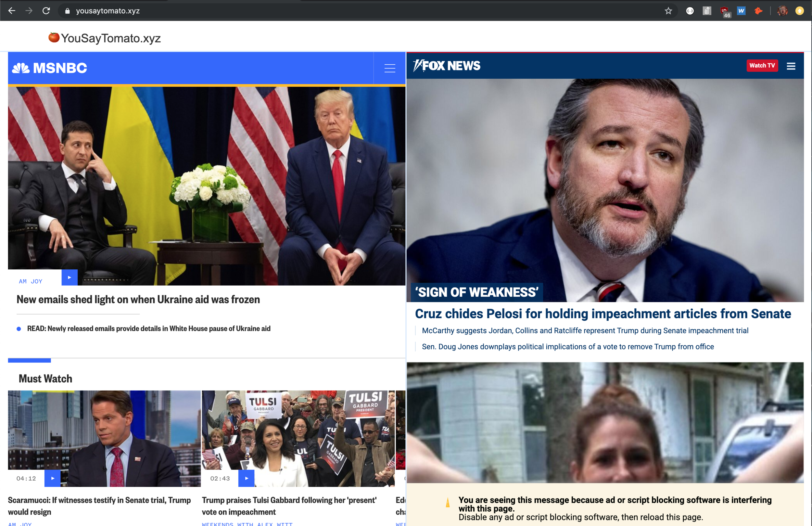Open the orange fox extension icon
The image size is (812, 526).
click(758, 11)
